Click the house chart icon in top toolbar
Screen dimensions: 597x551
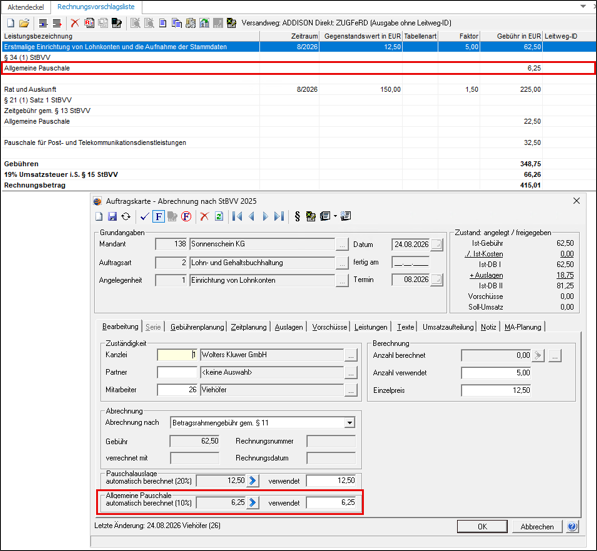(x=204, y=23)
